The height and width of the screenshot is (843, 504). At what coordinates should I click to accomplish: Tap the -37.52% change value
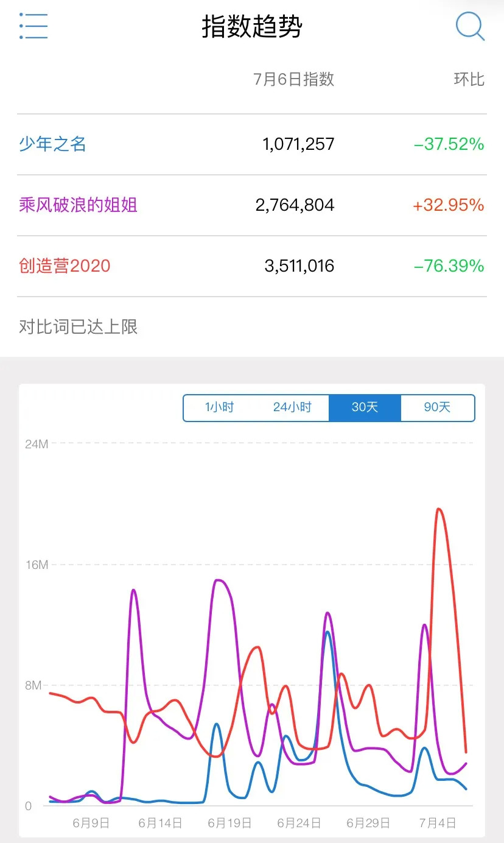click(449, 144)
